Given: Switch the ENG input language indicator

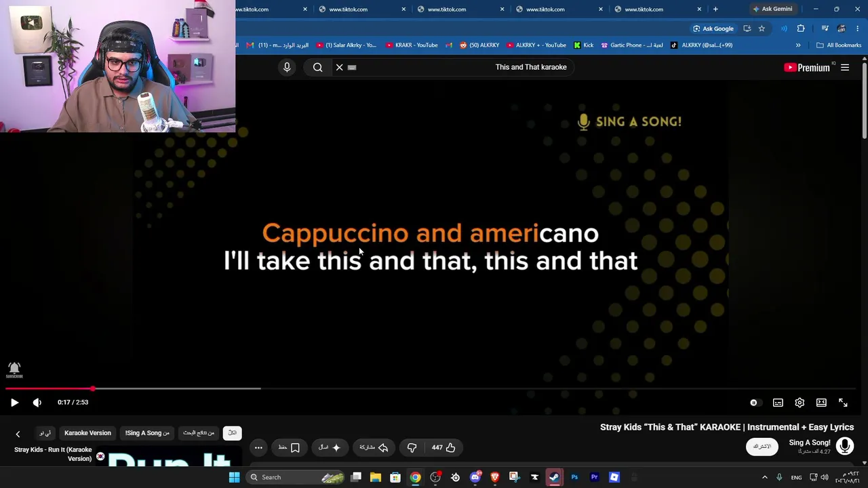Looking at the screenshot, I should pyautogui.click(x=796, y=477).
